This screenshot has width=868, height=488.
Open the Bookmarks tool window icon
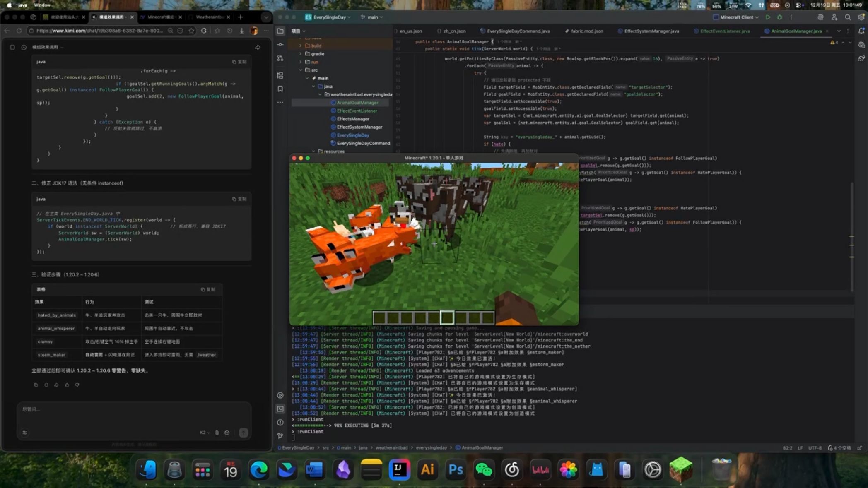click(280, 89)
